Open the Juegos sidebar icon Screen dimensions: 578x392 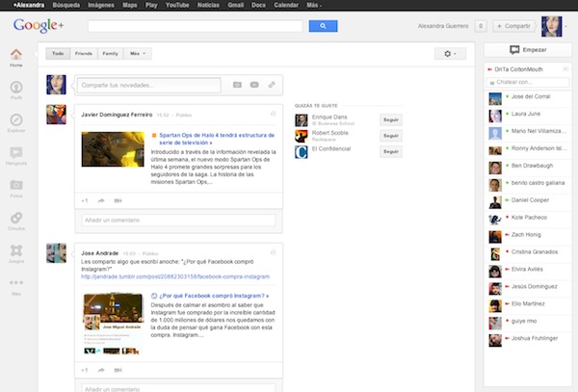point(16,253)
